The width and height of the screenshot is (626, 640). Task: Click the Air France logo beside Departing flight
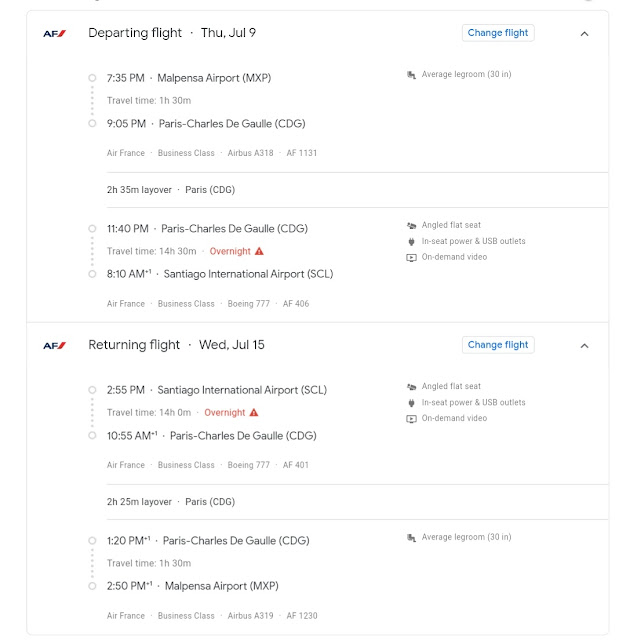coord(55,33)
